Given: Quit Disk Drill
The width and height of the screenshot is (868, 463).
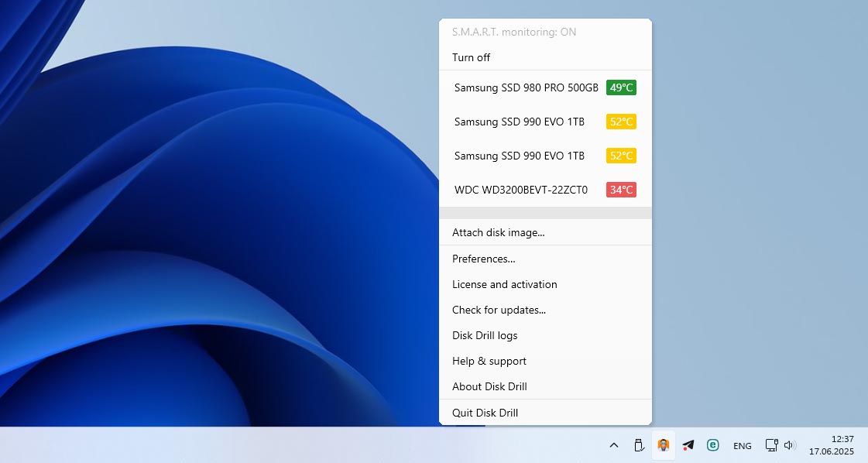Looking at the screenshot, I should click(485, 413).
